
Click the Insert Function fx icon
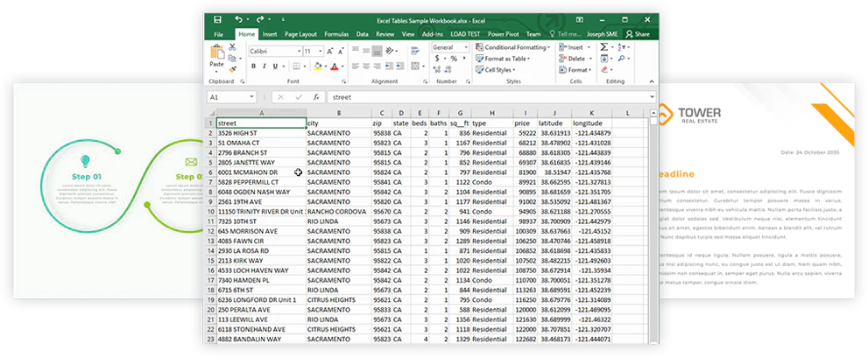coord(316,97)
